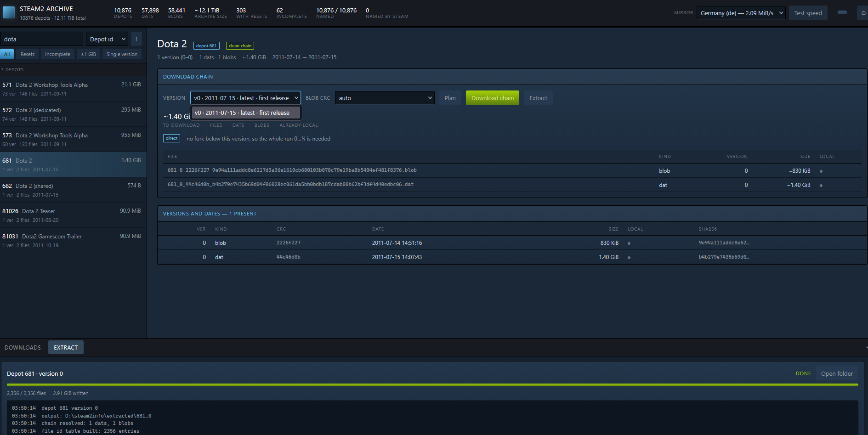The width and height of the screenshot is (868, 435).
Task: Switch to the Downloads tab
Action: pyautogui.click(x=23, y=348)
